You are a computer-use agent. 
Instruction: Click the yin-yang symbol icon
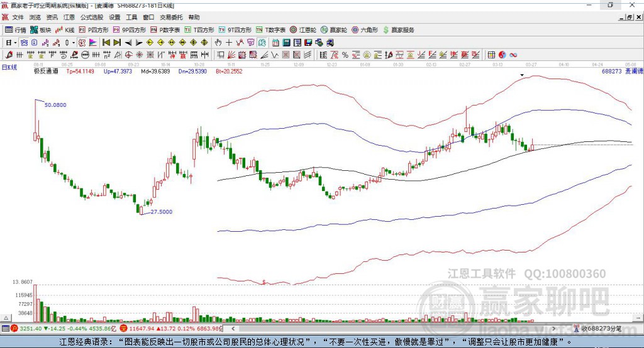pyautogui.click(x=502, y=55)
